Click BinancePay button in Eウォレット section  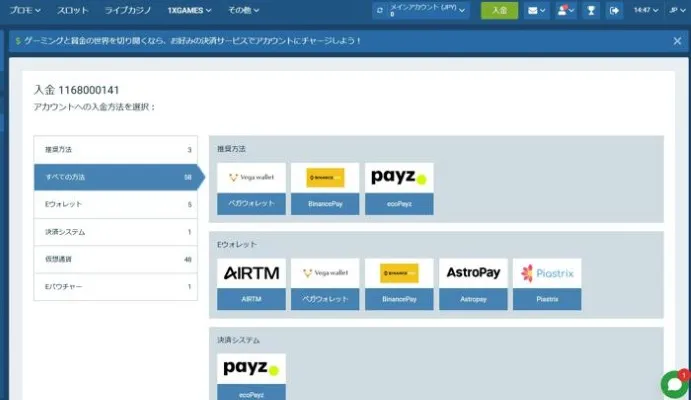(399, 299)
